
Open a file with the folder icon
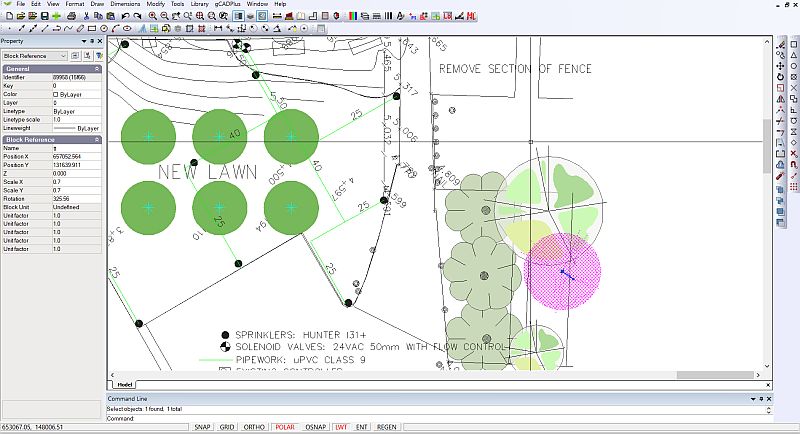[21, 16]
